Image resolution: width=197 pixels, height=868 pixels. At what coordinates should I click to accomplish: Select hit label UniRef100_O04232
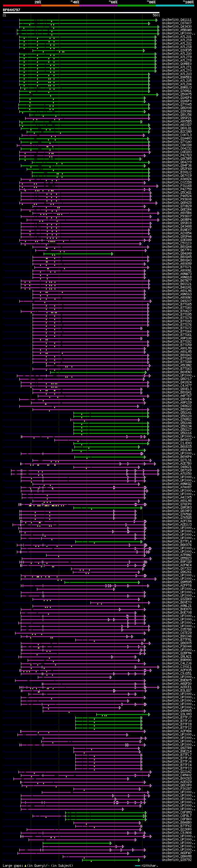pyautogui.click(x=177, y=149)
